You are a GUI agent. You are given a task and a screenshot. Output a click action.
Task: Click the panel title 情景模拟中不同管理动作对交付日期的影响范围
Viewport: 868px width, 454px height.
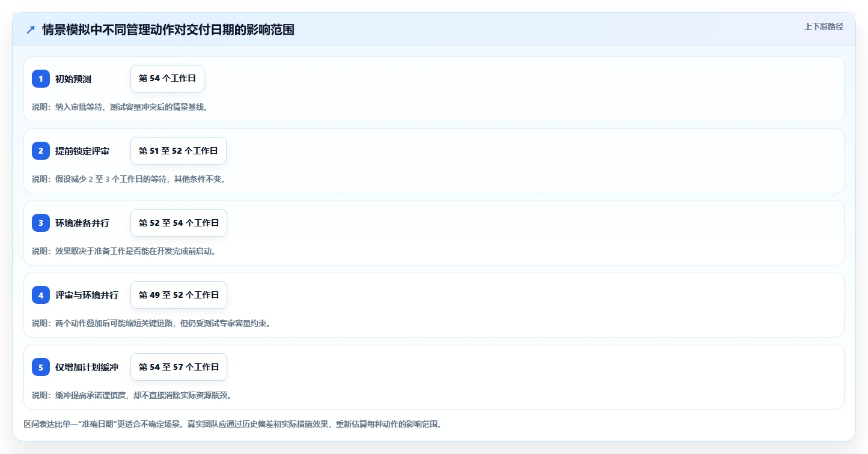coord(168,29)
